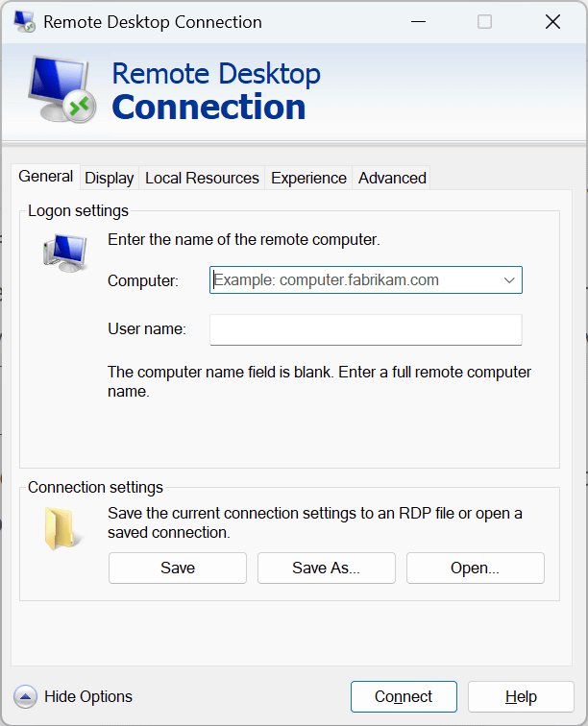
Task: Click the Save As... button
Action: coord(326,568)
